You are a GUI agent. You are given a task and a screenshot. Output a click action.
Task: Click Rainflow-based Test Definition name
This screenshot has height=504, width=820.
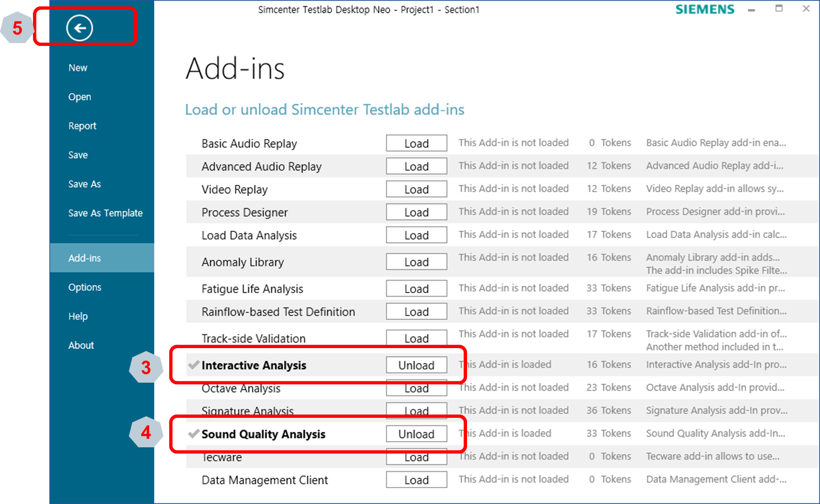click(x=278, y=312)
